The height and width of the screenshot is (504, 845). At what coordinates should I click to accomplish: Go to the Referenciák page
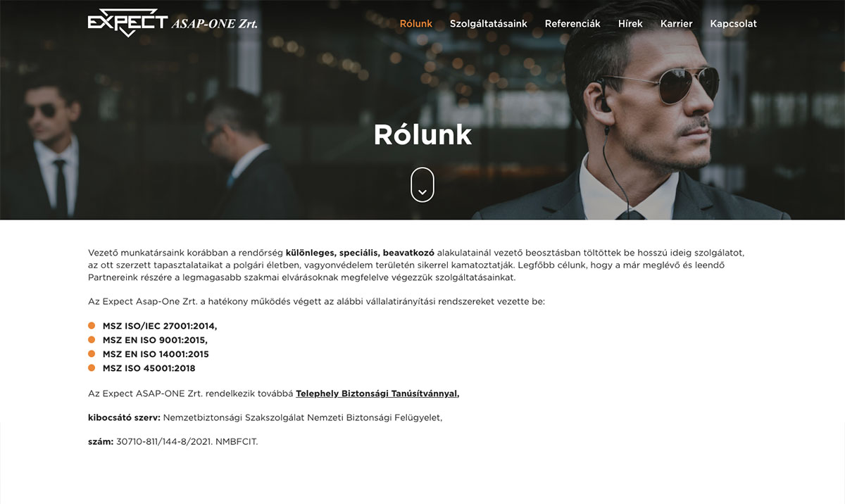(x=572, y=24)
